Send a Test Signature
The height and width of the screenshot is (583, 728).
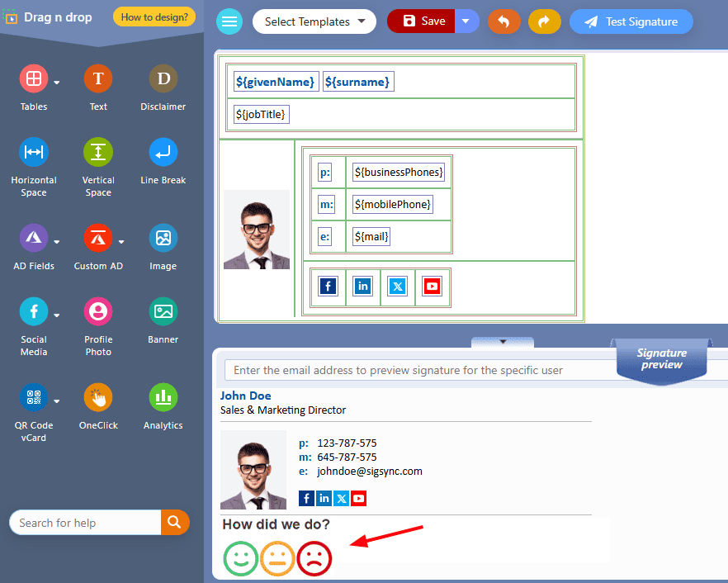point(631,21)
